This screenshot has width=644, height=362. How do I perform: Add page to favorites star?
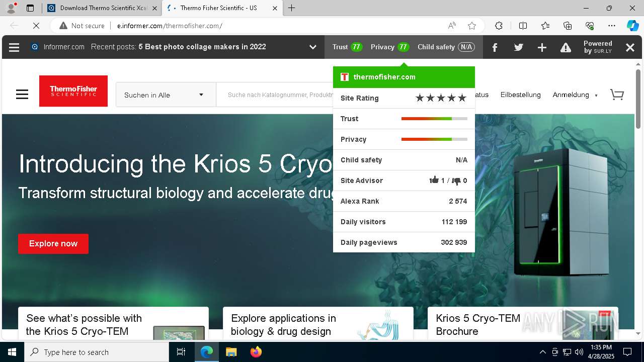(x=472, y=26)
